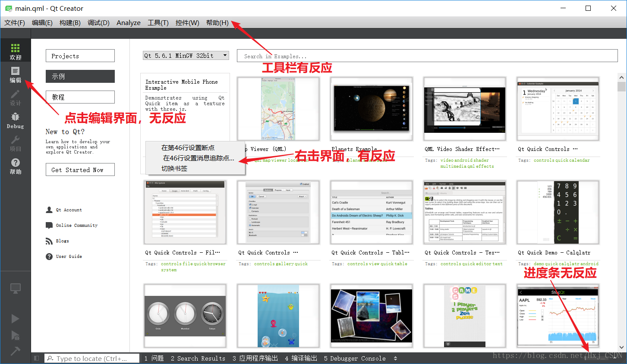The image size is (627, 364).
Task: Open the Qt Quick Demo Calqlatr thumbnail
Action: tap(558, 212)
